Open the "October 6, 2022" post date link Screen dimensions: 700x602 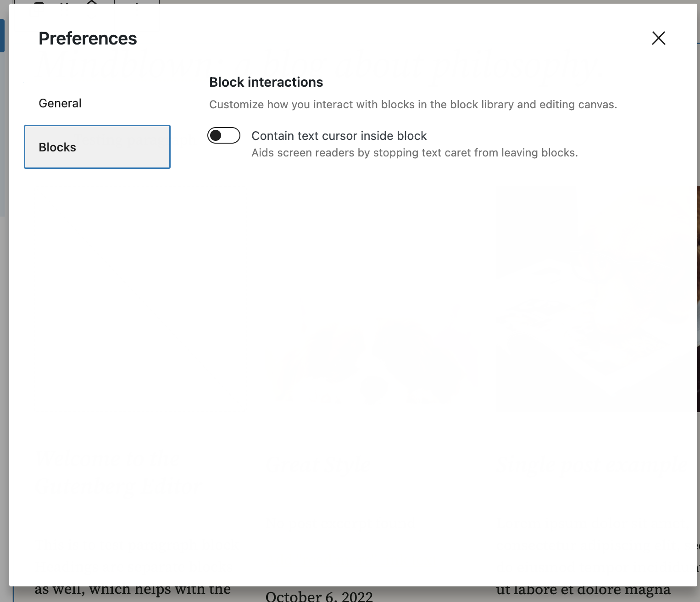[319, 596]
